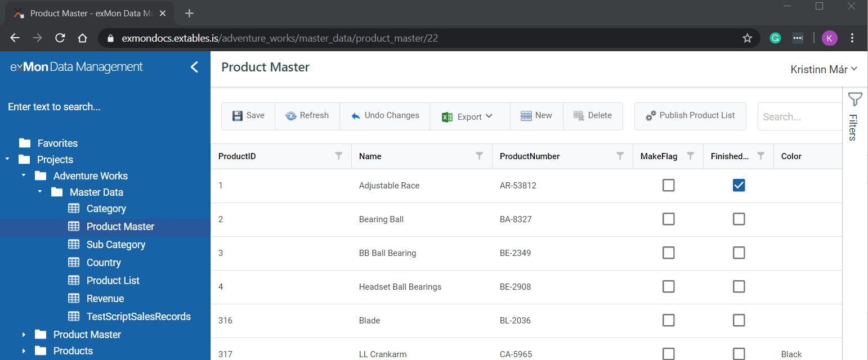Viewport: 868px width, 360px height.
Task: Focus the table Search field
Action: coord(800,116)
